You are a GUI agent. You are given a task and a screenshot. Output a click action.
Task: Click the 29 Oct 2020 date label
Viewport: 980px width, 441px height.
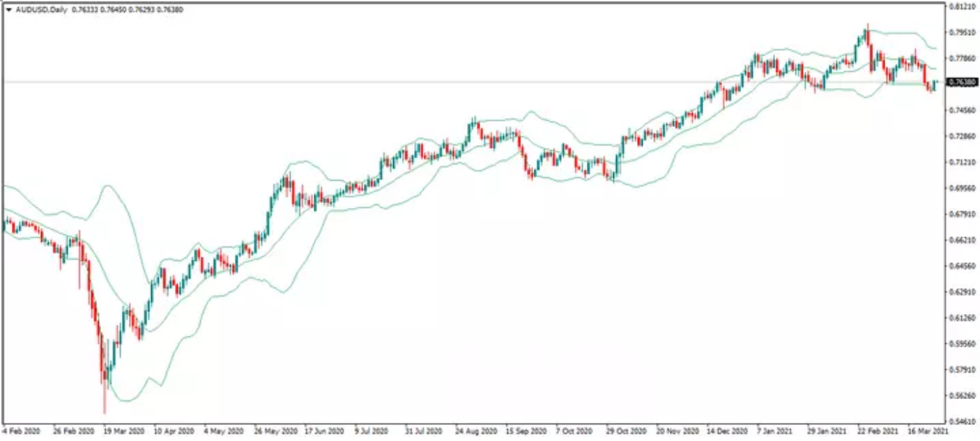627,432
